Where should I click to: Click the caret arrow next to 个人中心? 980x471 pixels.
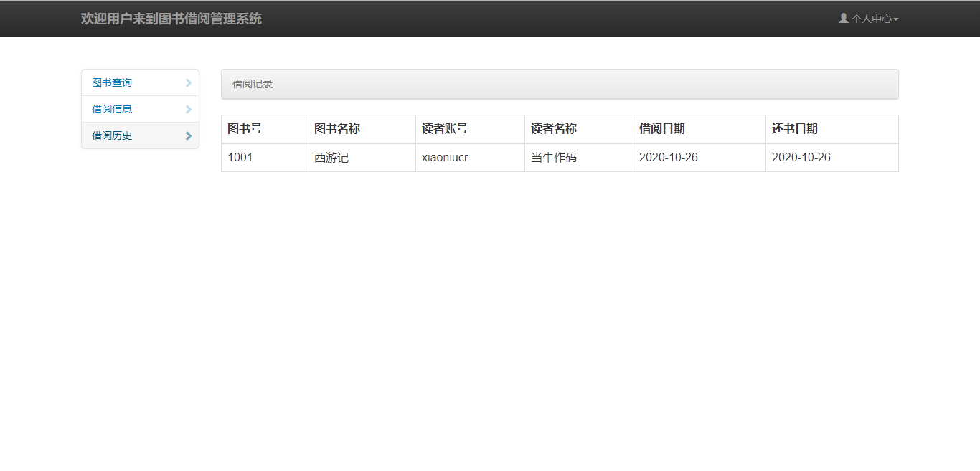coord(896,19)
